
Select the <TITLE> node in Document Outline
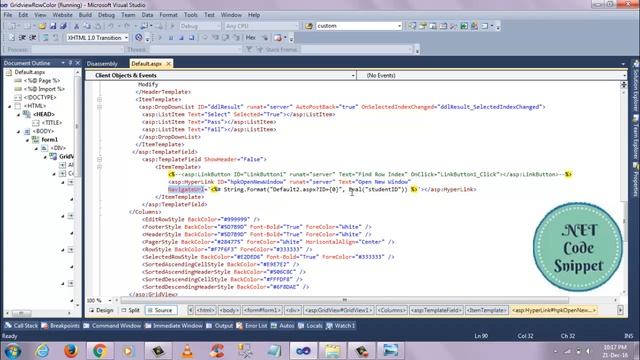click(x=51, y=123)
